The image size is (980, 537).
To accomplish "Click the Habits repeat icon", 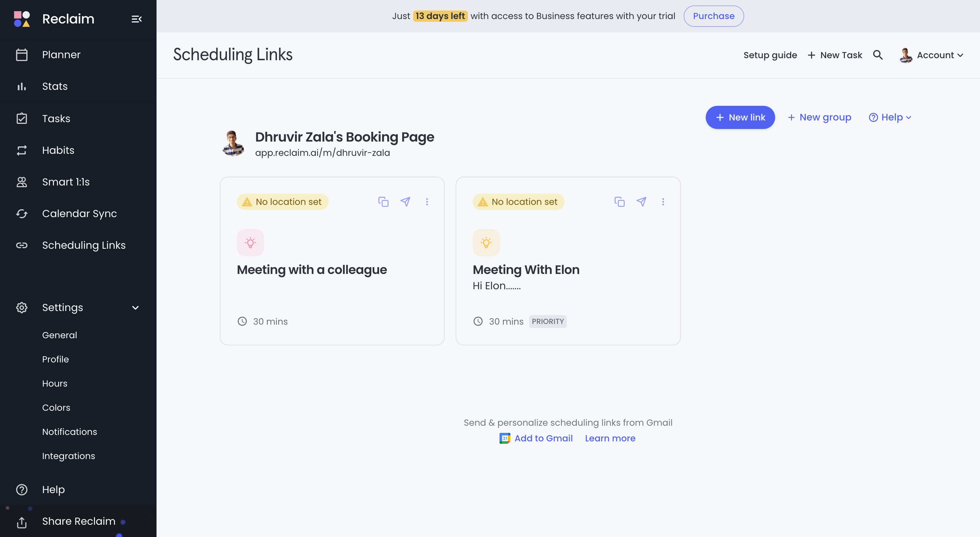I will (22, 150).
